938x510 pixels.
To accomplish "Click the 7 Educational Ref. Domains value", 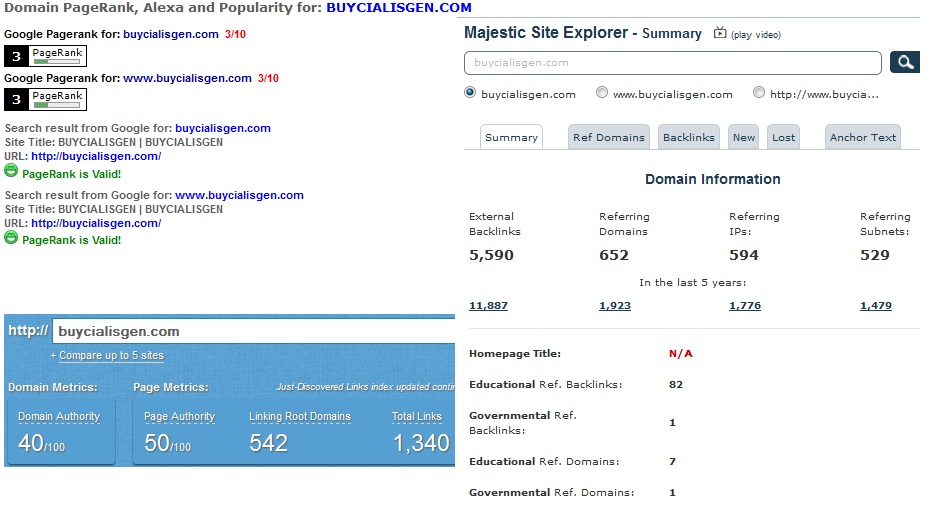I will tap(672, 462).
